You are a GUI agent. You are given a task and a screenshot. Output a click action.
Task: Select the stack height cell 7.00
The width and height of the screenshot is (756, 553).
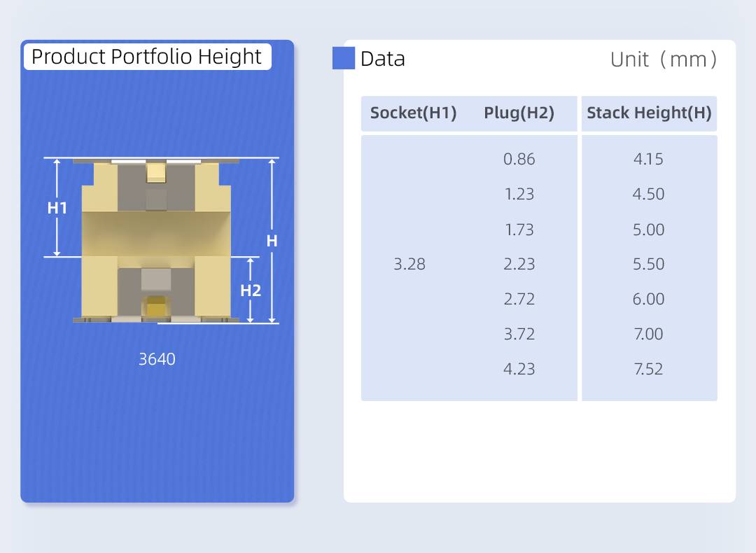(648, 334)
